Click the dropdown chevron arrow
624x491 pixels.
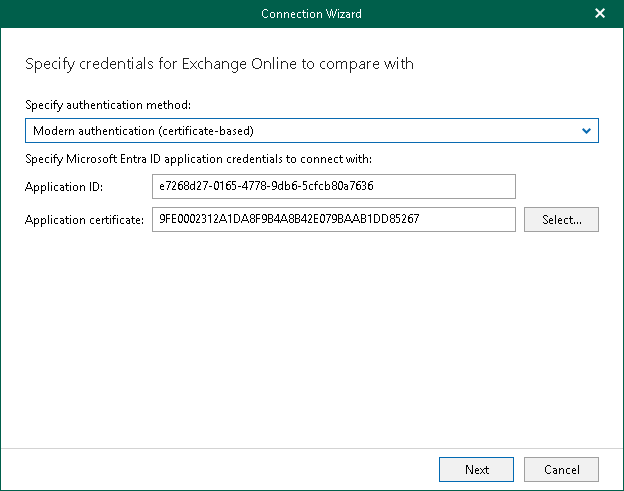[587, 131]
